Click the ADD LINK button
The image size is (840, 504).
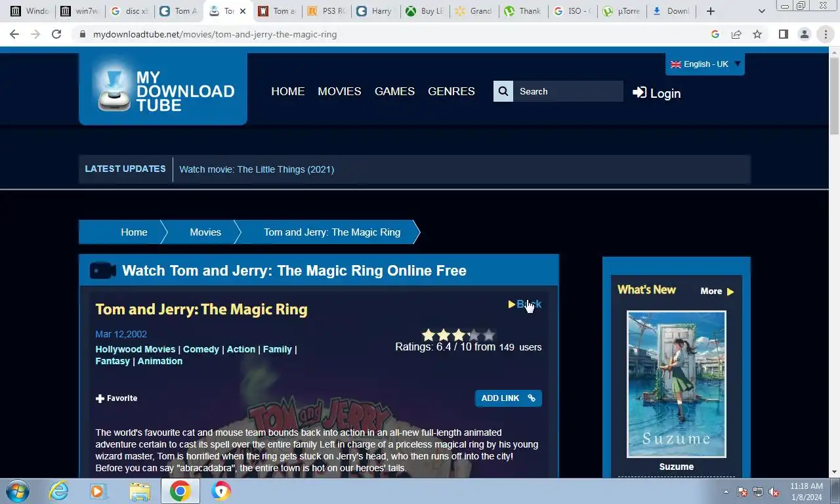click(509, 398)
